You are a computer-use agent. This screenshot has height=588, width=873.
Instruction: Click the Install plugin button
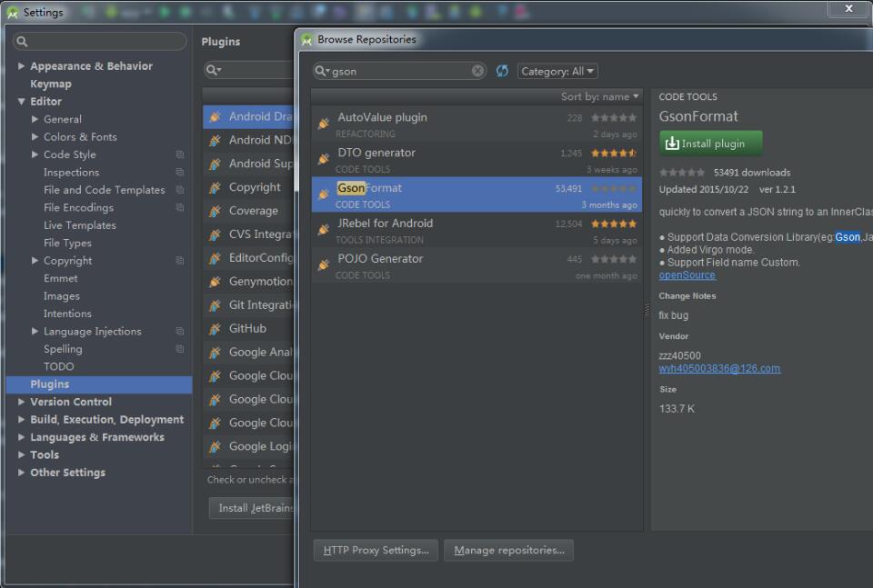click(x=710, y=143)
